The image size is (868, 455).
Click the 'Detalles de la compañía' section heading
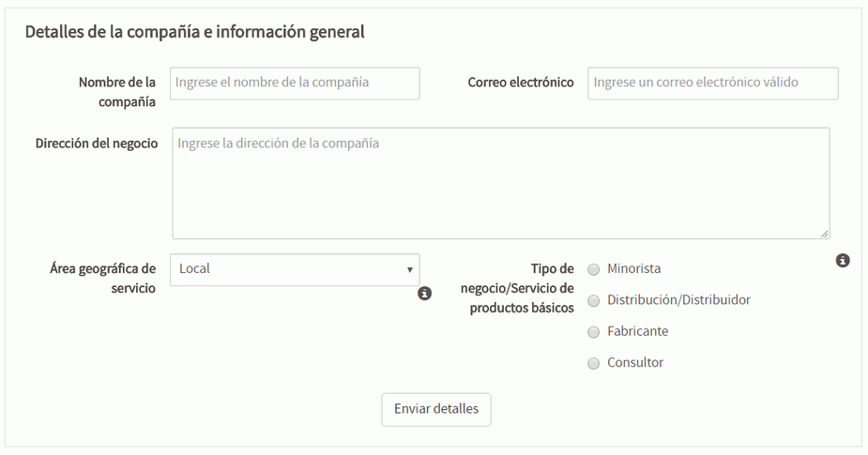pyautogui.click(x=194, y=32)
